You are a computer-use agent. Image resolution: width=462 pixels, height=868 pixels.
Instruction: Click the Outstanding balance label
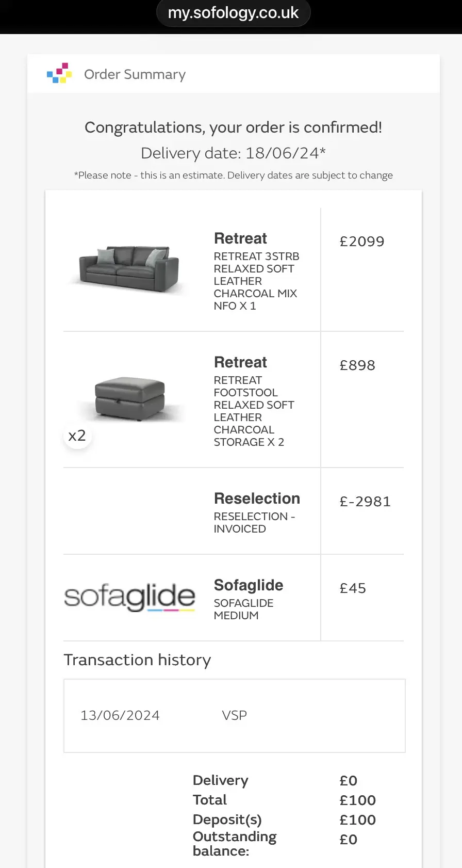(x=235, y=843)
